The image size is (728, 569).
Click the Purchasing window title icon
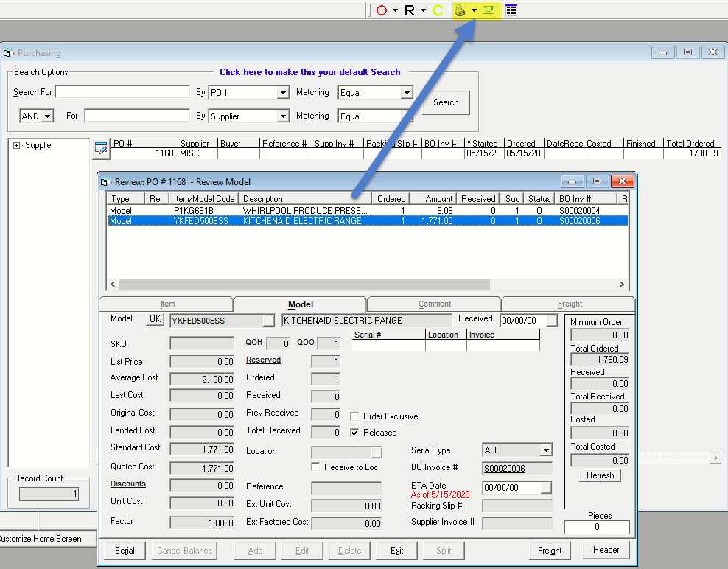coord(8,53)
